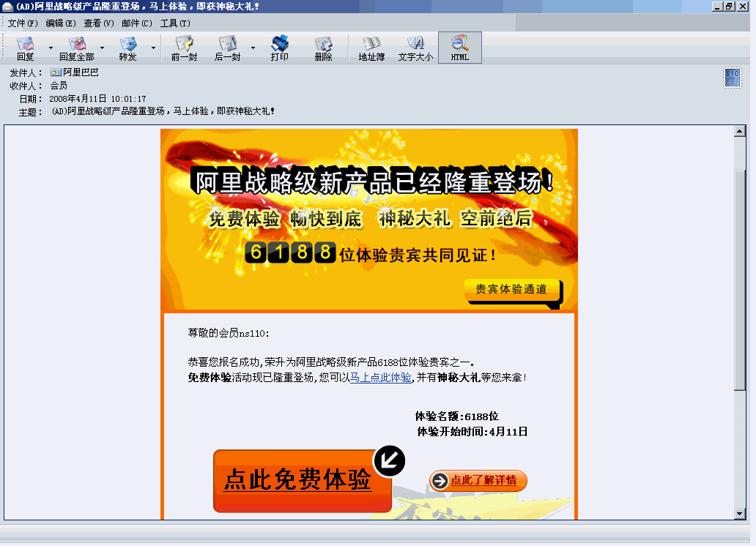Click the date 2008年4月11日 10:01:17
This screenshot has height=546, width=756.
click(x=98, y=99)
